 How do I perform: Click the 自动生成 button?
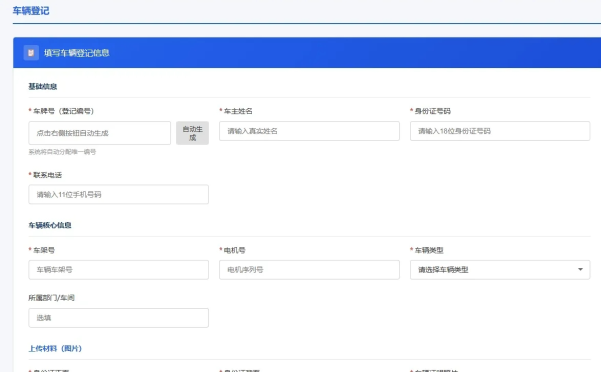tap(192, 133)
